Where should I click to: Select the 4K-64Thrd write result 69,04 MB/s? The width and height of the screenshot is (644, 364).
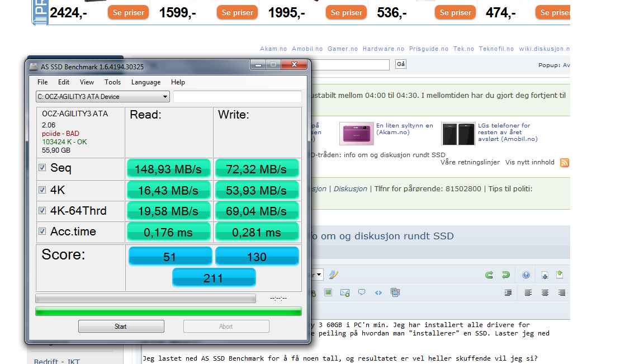coord(257,211)
